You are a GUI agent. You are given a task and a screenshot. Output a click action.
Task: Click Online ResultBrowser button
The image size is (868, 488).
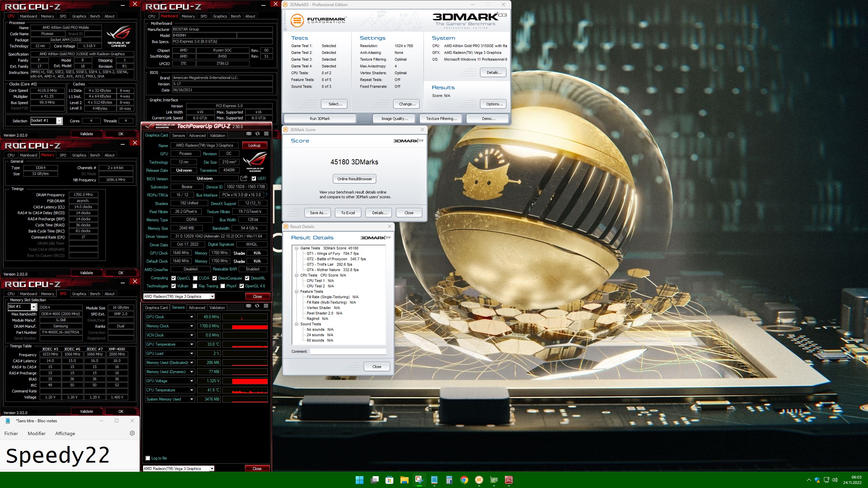pos(355,179)
